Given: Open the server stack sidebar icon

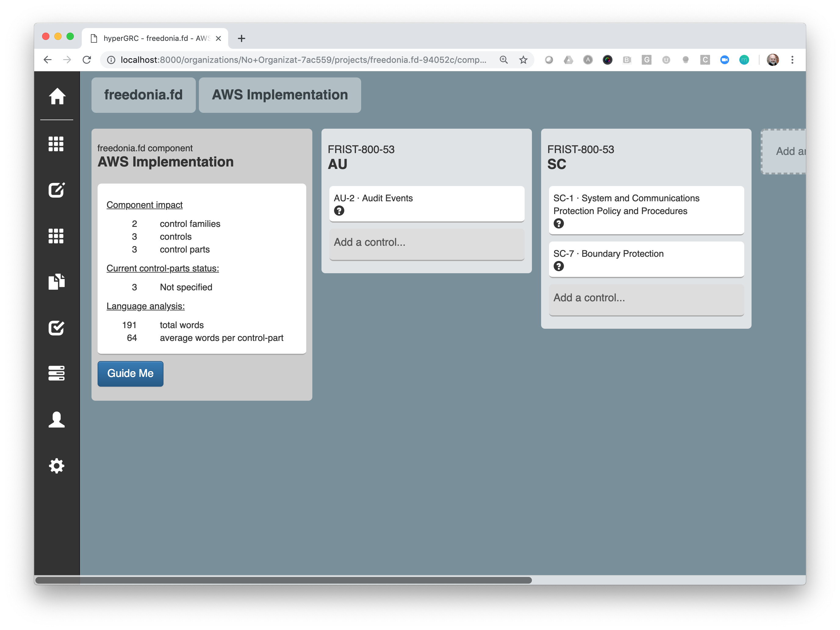Looking at the screenshot, I should pos(57,373).
